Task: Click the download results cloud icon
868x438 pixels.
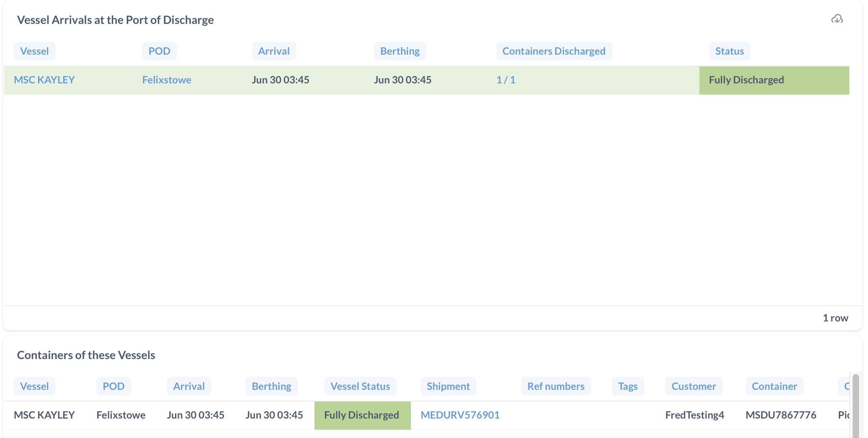Action: click(x=837, y=19)
